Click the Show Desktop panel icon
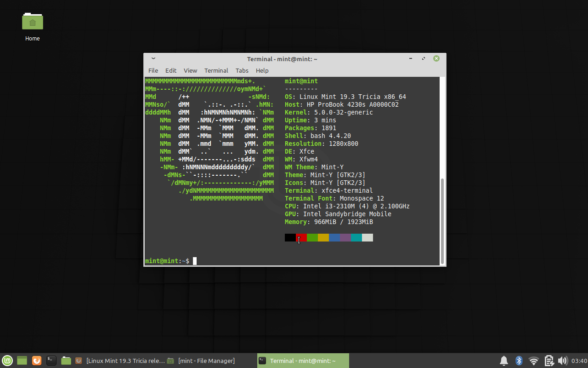This screenshot has width=588, height=368. pyautogui.click(x=22, y=361)
